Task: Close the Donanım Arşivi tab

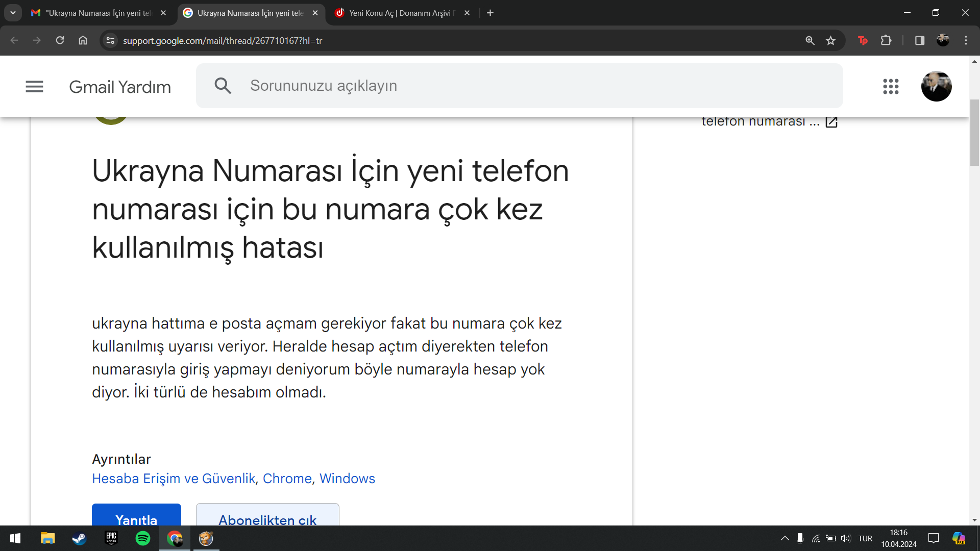Action: click(467, 13)
